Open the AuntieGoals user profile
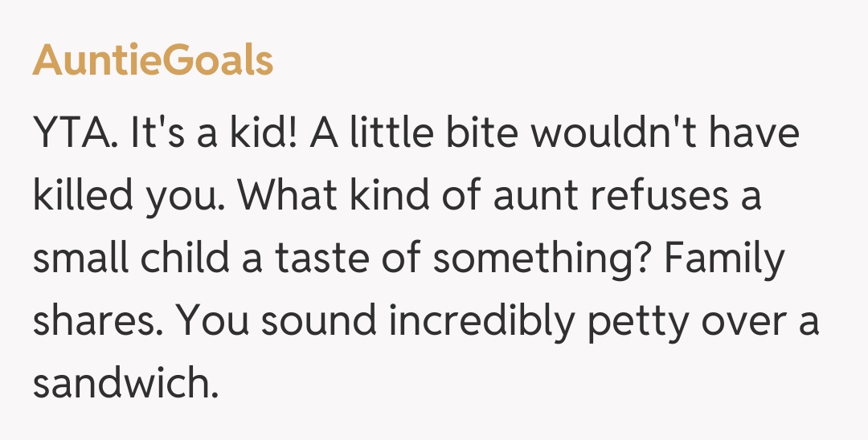868x440 pixels. (x=153, y=60)
